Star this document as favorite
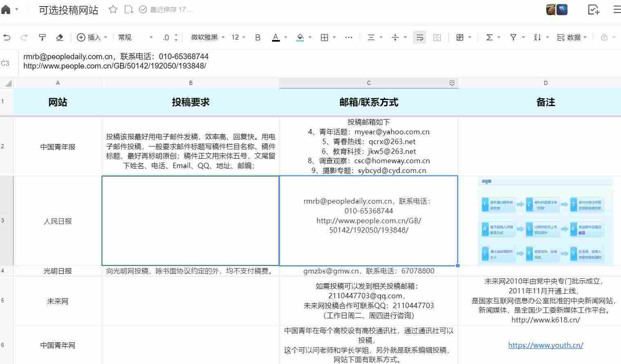Screen dimensions: 621x364 coord(113,9)
